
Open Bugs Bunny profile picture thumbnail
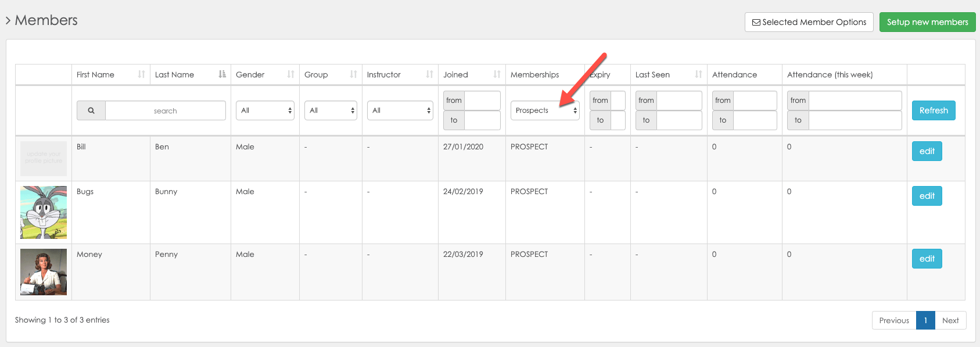[44, 212]
